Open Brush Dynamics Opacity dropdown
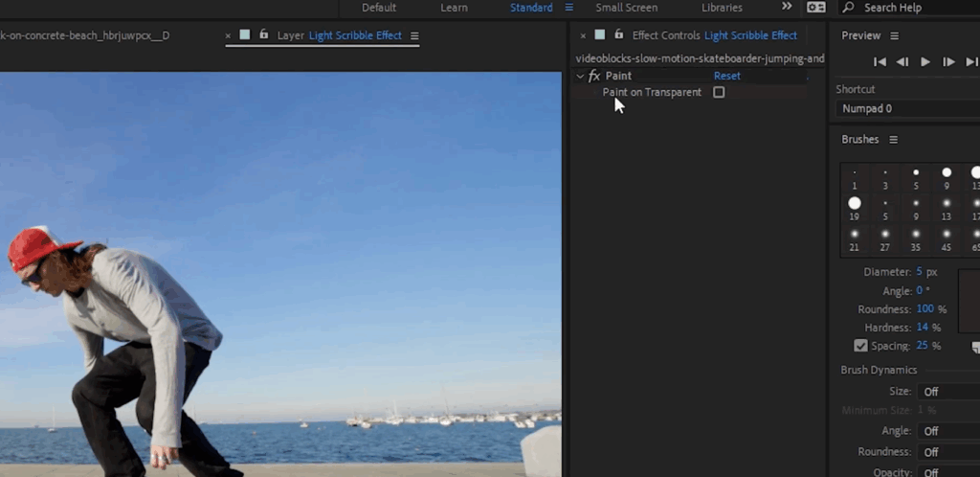980x477 pixels. [x=948, y=472]
